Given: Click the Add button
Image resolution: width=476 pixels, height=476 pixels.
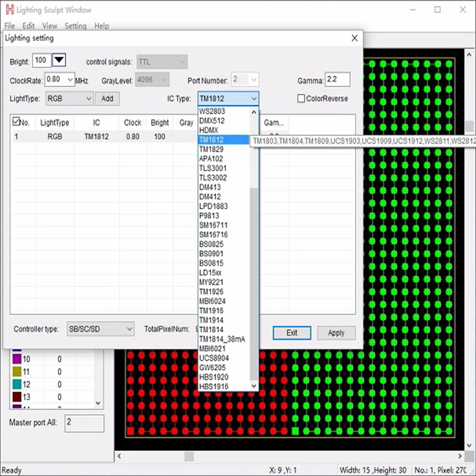Looking at the screenshot, I should [107, 99].
